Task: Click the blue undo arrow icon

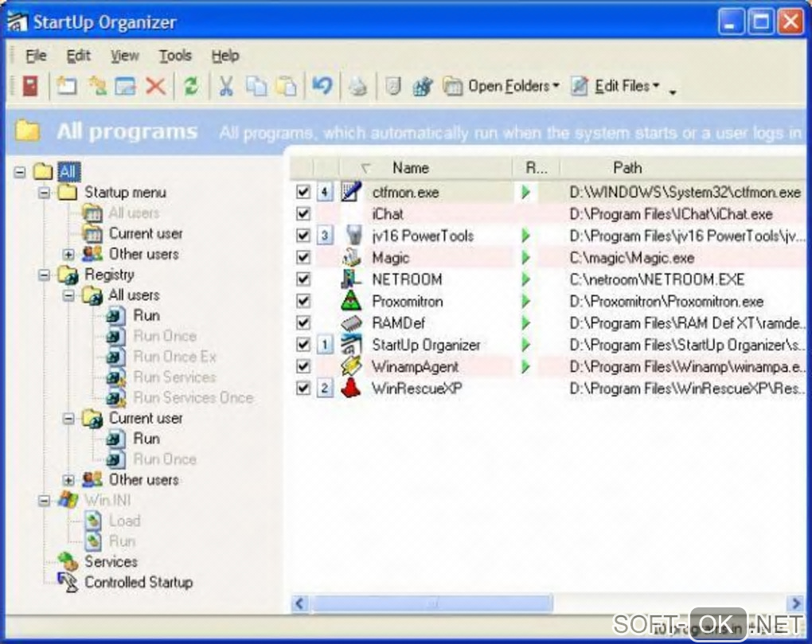Action: tap(322, 85)
